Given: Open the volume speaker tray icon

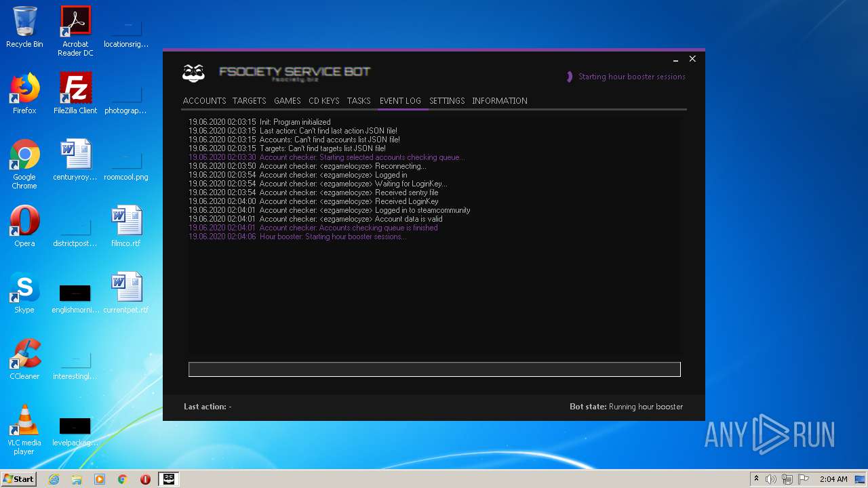Looking at the screenshot, I should tap(771, 479).
